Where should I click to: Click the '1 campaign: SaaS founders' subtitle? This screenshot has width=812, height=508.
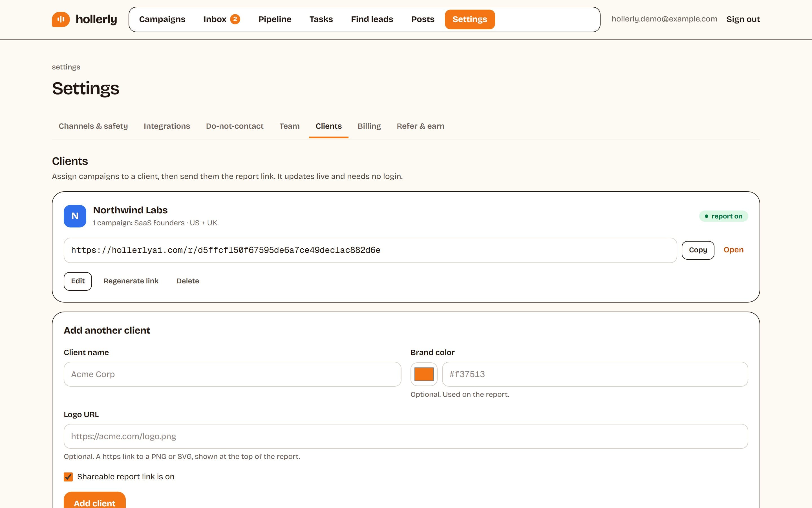coord(155,223)
